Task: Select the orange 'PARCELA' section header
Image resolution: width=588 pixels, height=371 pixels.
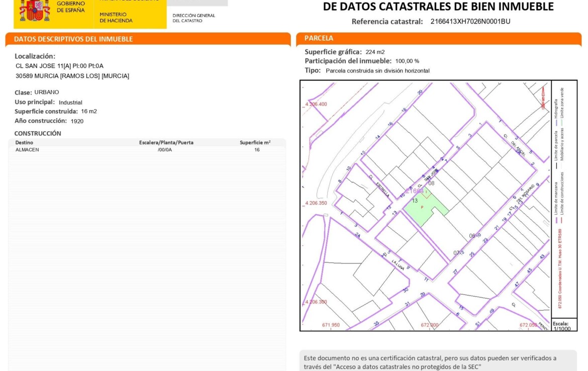Action: pyautogui.click(x=319, y=38)
